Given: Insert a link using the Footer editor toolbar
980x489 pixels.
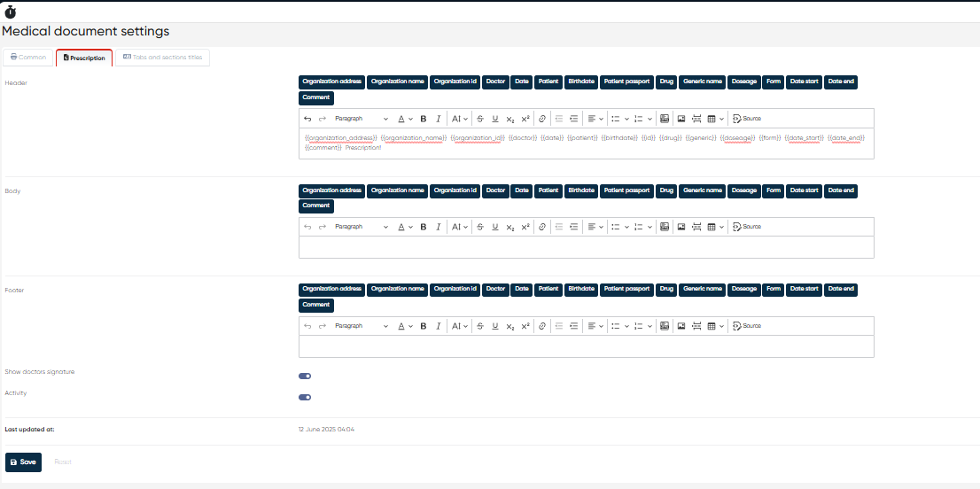Looking at the screenshot, I should (x=542, y=326).
